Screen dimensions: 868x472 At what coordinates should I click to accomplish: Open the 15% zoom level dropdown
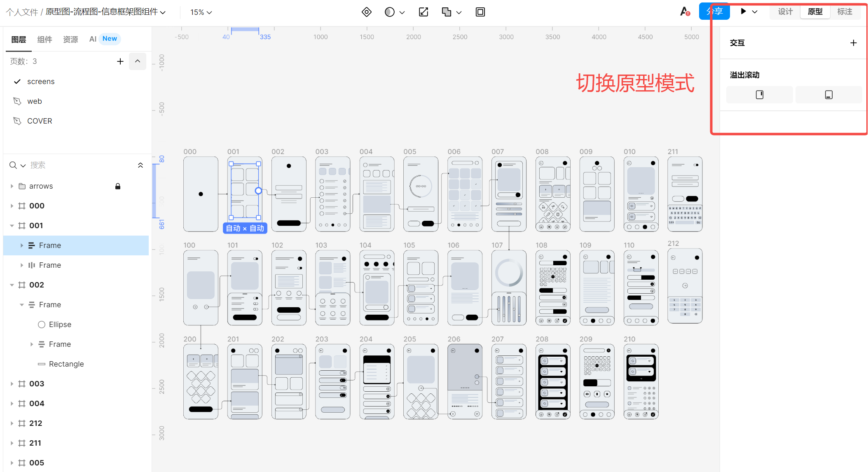(x=201, y=12)
